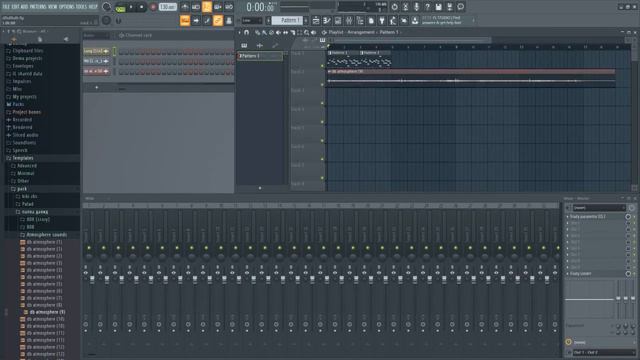The height and width of the screenshot is (360, 640).
Task: Click the third red channel button in rack
Action: coord(96,71)
